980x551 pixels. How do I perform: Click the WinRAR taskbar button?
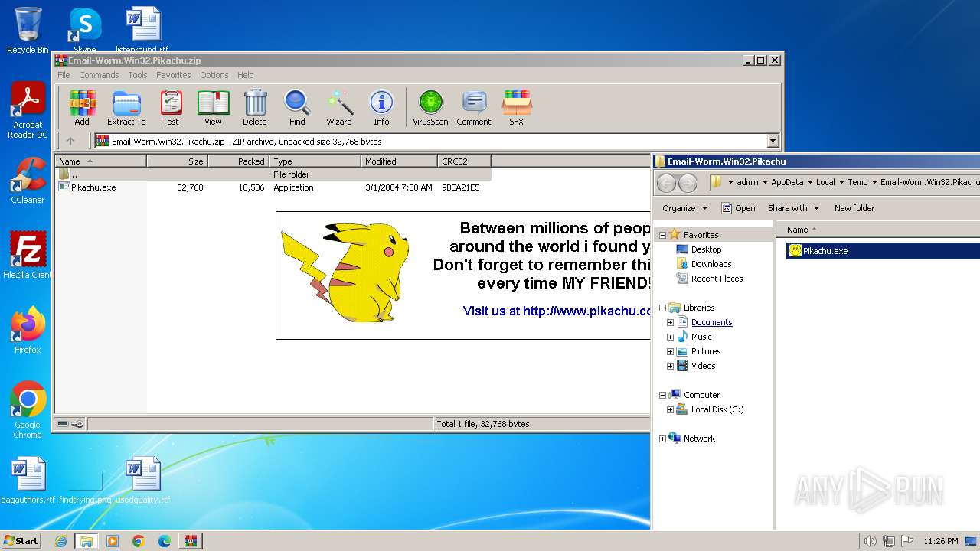190,541
